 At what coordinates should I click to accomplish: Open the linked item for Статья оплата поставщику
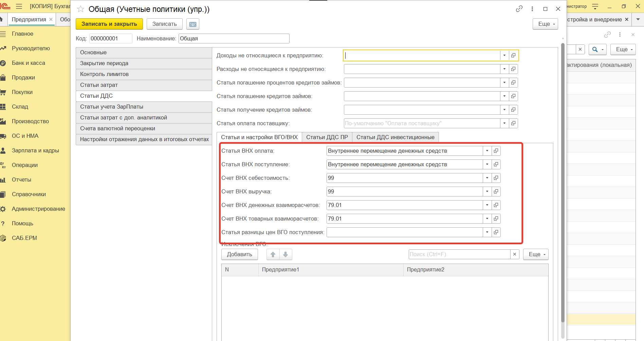(x=513, y=123)
